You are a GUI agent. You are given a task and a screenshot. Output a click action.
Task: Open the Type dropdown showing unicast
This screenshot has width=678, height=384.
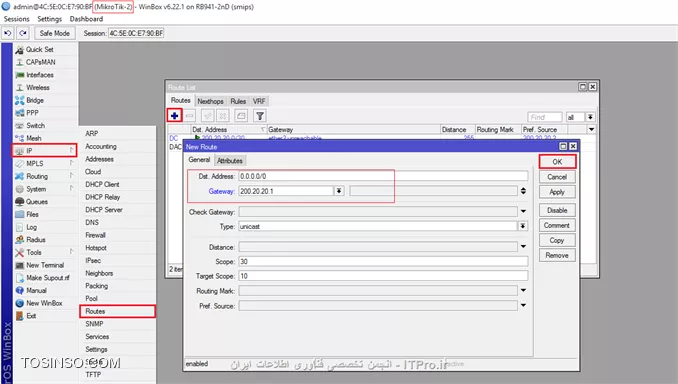(523, 226)
